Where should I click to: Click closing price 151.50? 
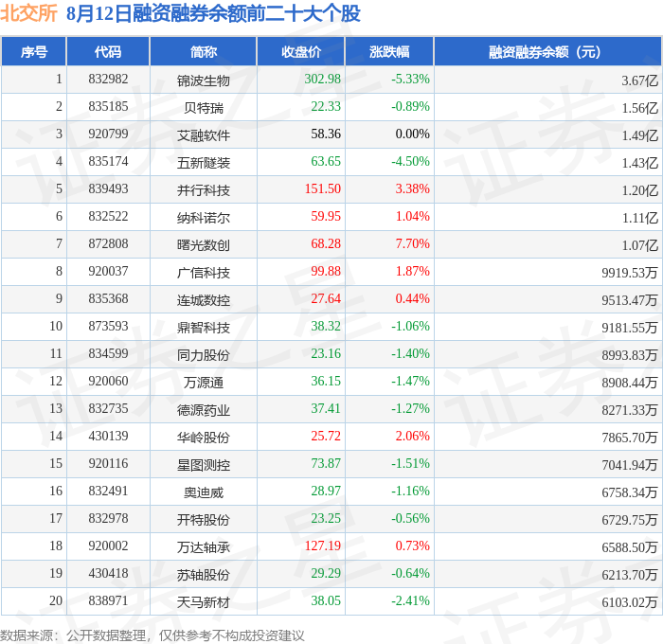323,189
